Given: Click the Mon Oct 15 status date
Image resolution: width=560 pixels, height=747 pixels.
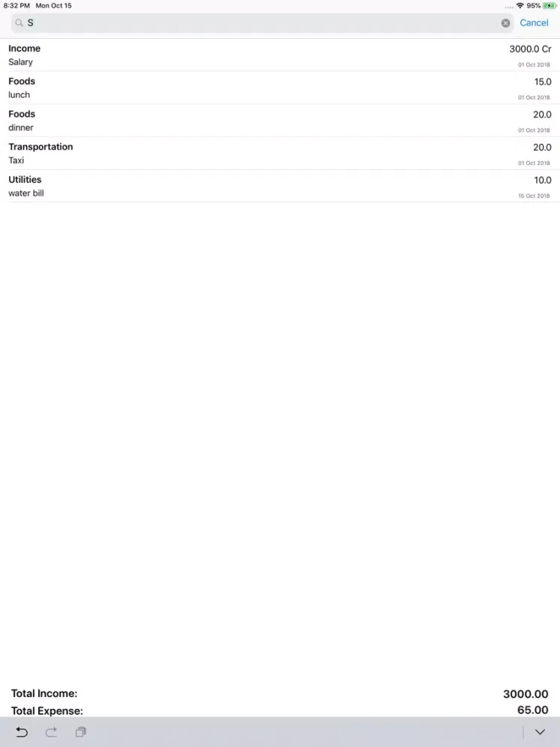Looking at the screenshot, I should coord(54,6).
